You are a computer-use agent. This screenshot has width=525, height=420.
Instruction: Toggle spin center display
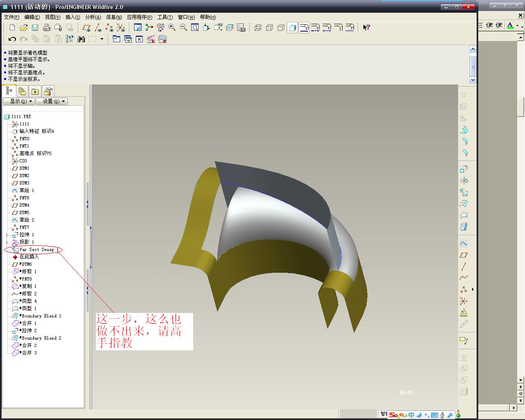149,27
